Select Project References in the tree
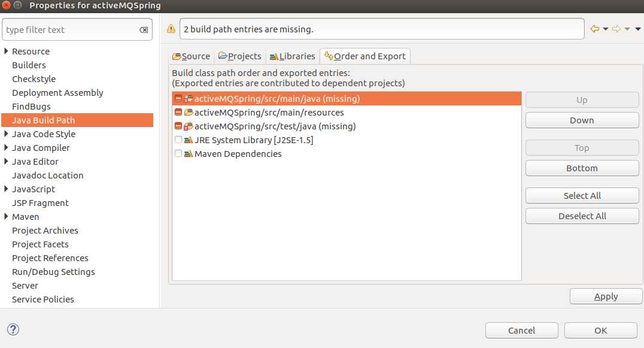 click(50, 258)
